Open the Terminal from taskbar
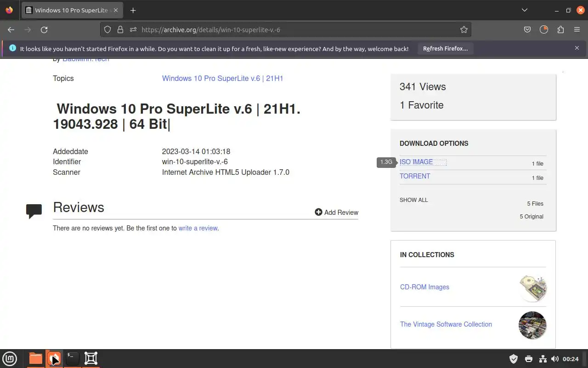Image resolution: width=588 pixels, height=368 pixels. 72,358
